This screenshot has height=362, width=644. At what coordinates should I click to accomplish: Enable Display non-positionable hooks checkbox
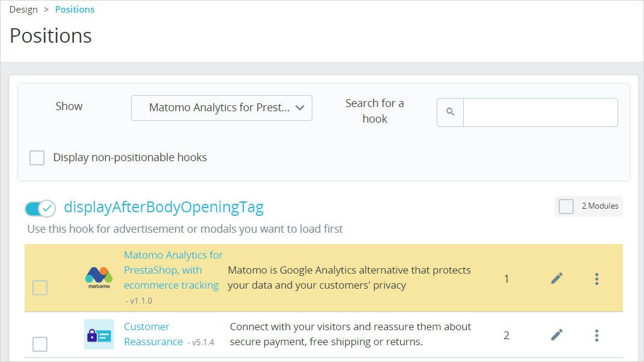(37, 158)
